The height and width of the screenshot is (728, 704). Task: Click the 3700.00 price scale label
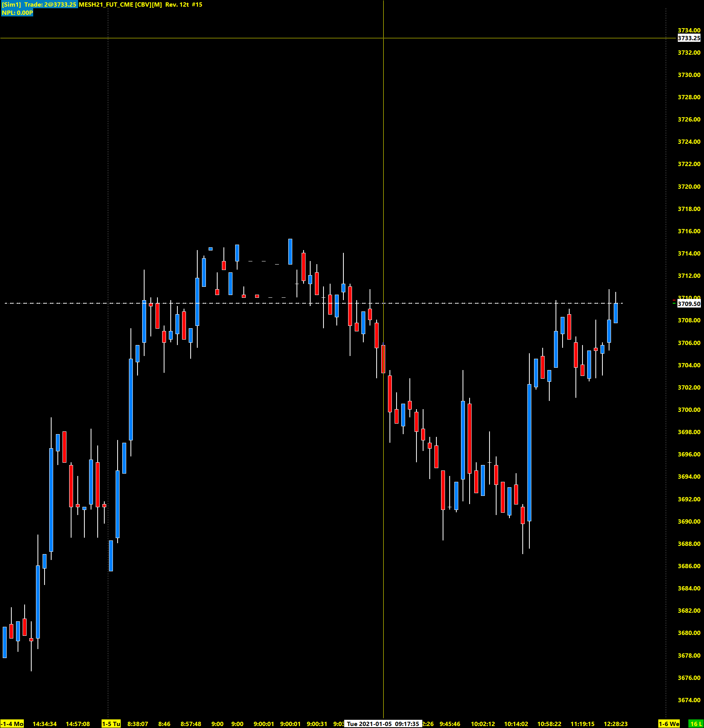[x=689, y=410]
